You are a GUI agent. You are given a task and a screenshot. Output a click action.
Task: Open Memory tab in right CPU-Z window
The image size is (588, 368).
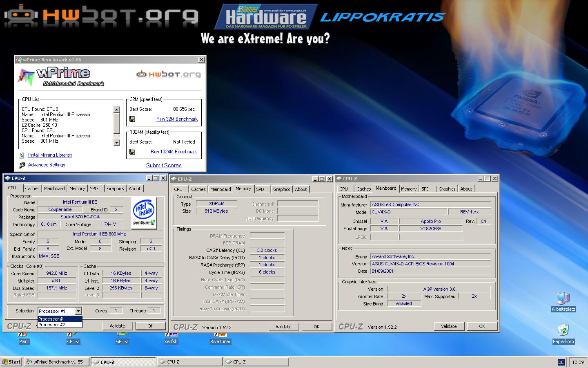pyautogui.click(x=409, y=189)
